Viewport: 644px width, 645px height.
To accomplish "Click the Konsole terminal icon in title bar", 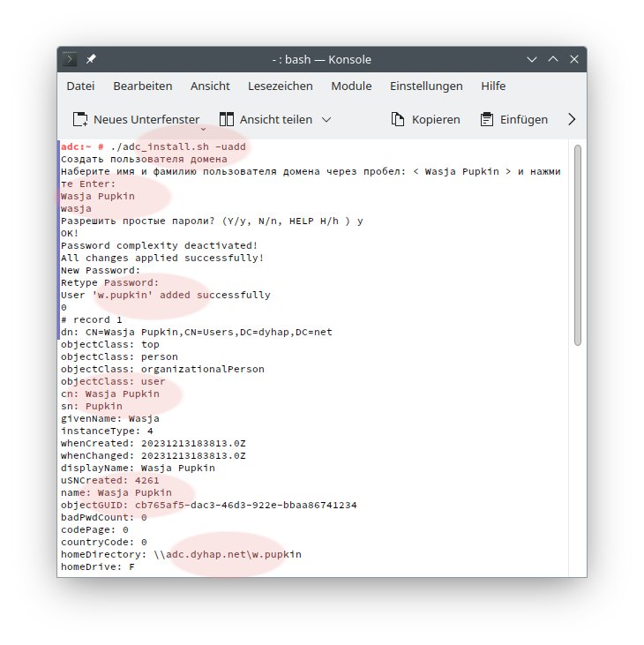I will pos(71,59).
